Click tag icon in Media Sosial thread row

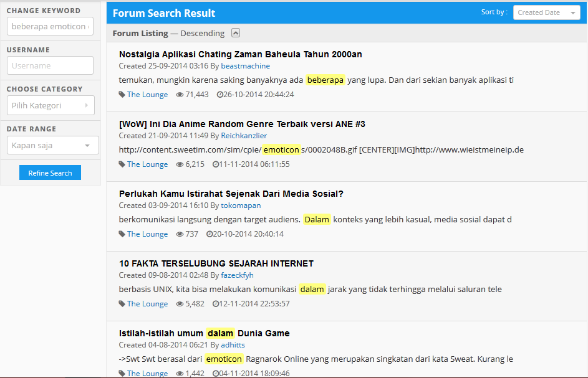[122, 234]
